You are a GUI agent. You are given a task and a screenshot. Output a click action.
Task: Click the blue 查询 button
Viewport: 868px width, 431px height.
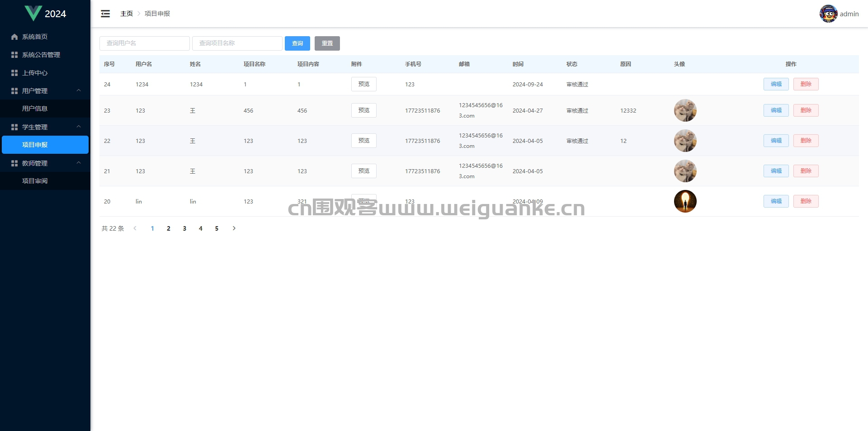(297, 43)
